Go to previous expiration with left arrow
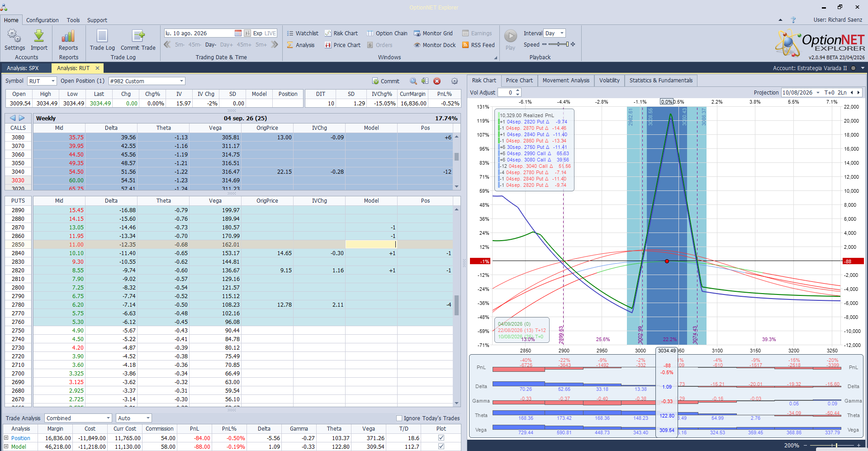The width and height of the screenshot is (868, 451). click(x=13, y=118)
